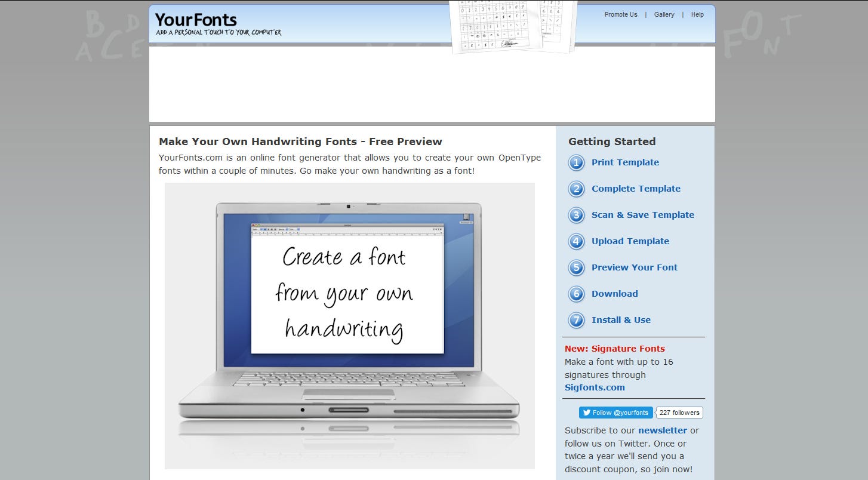The width and height of the screenshot is (868, 480).
Task: Click the step 1 circle icon
Action: pyautogui.click(x=576, y=162)
